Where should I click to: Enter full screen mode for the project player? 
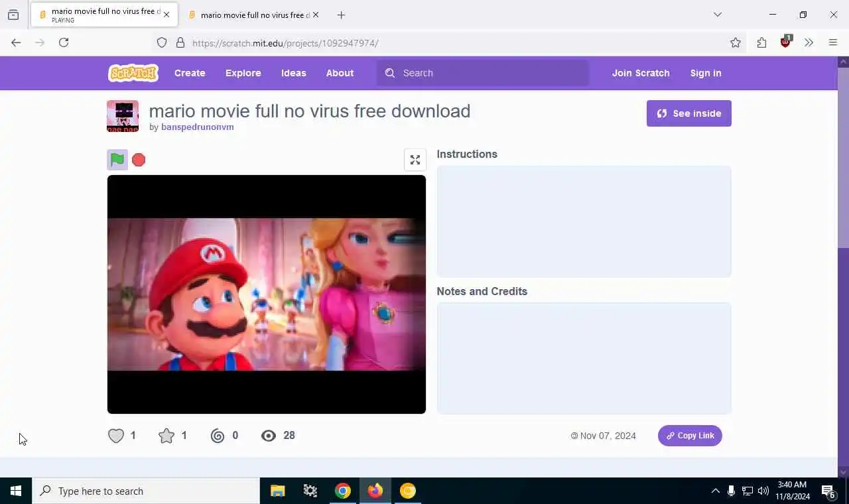tap(415, 160)
